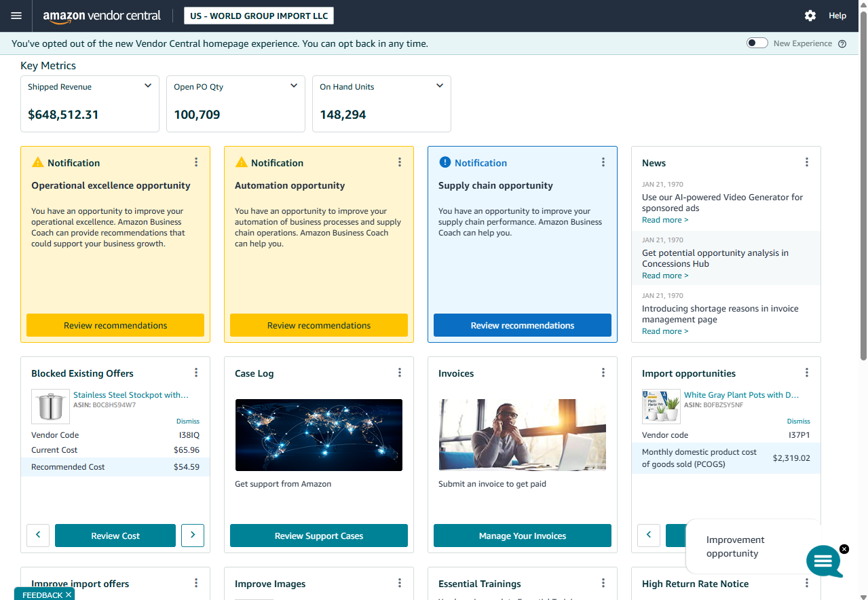
Task: Close the Improvement opportunity popup
Action: click(x=844, y=548)
